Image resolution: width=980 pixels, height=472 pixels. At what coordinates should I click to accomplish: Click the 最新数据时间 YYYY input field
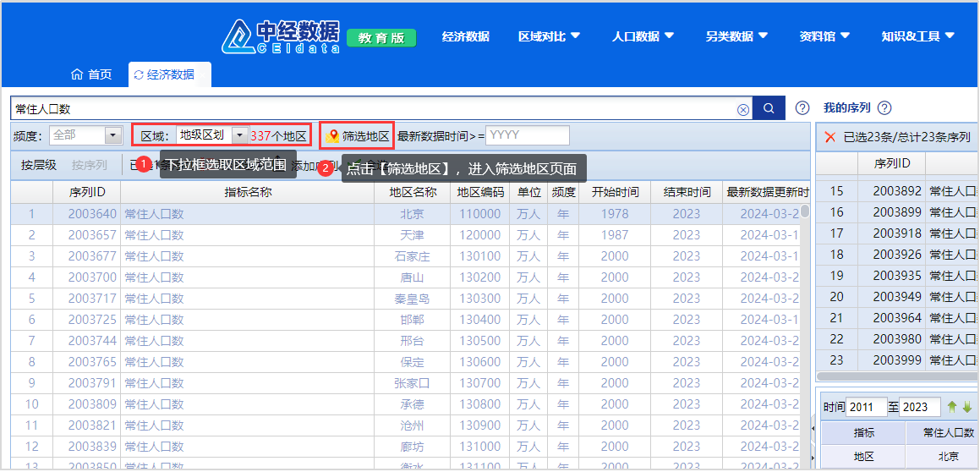click(x=527, y=135)
